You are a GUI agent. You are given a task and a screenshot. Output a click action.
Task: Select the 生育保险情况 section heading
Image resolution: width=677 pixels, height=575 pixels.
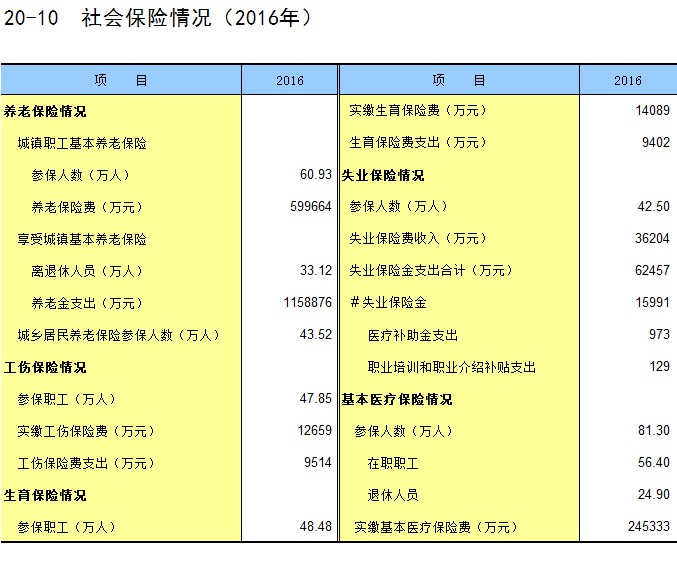(46, 495)
